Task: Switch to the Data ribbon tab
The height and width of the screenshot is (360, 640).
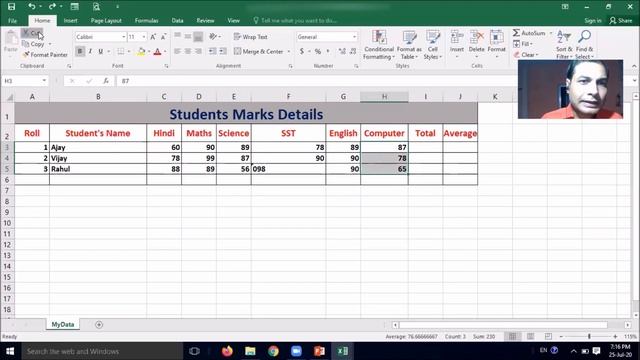Action: click(x=177, y=20)
